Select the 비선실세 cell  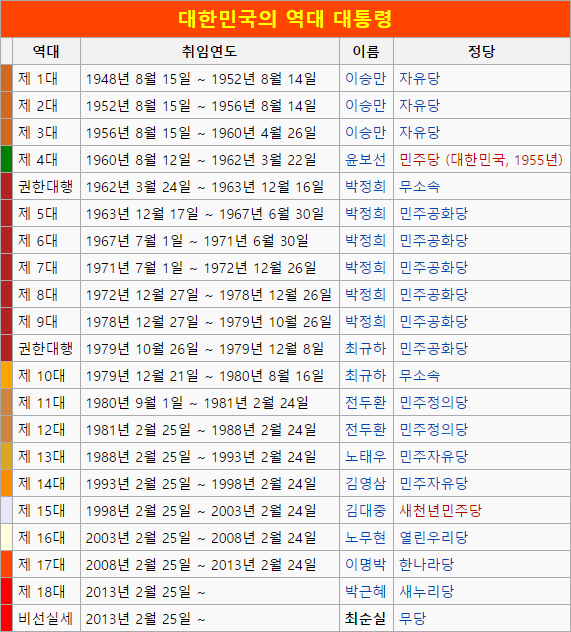46,618
